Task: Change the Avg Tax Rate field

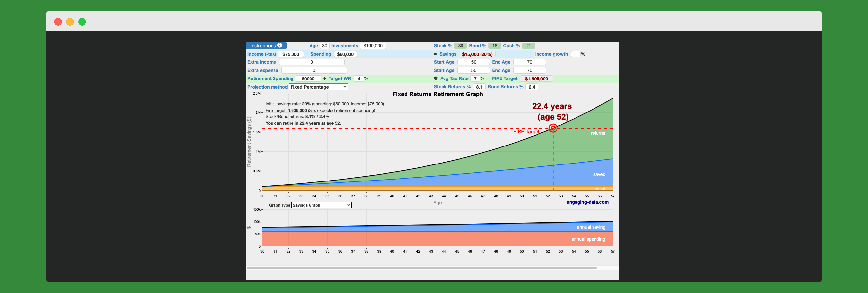Action: point(475,79)
